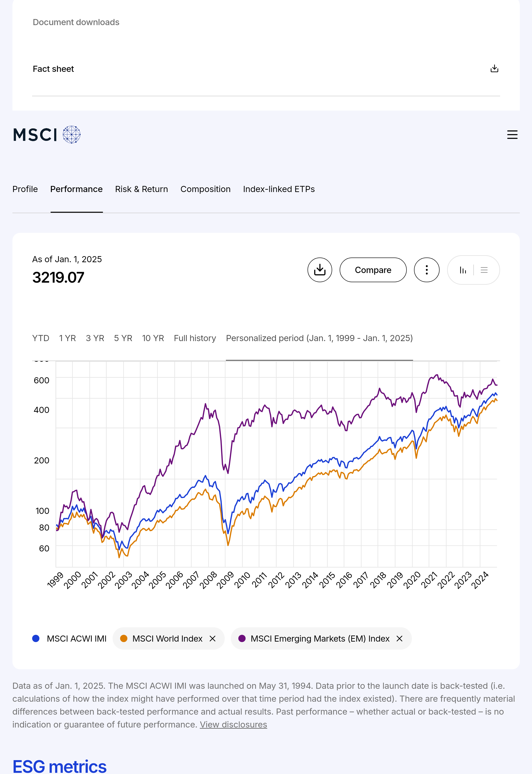Click the blue MSCI ACWI IMI swatch

[36, 639]
